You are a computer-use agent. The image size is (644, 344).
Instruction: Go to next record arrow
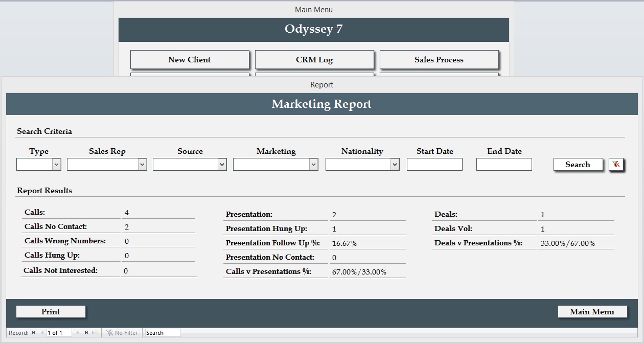click(x=78, y=333)
